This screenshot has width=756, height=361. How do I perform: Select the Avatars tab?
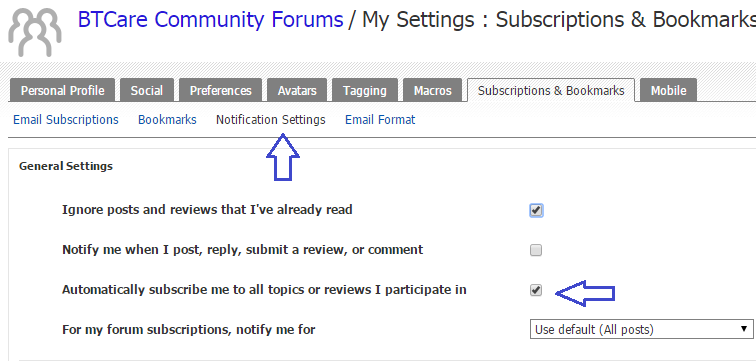(x=297, y=91)
